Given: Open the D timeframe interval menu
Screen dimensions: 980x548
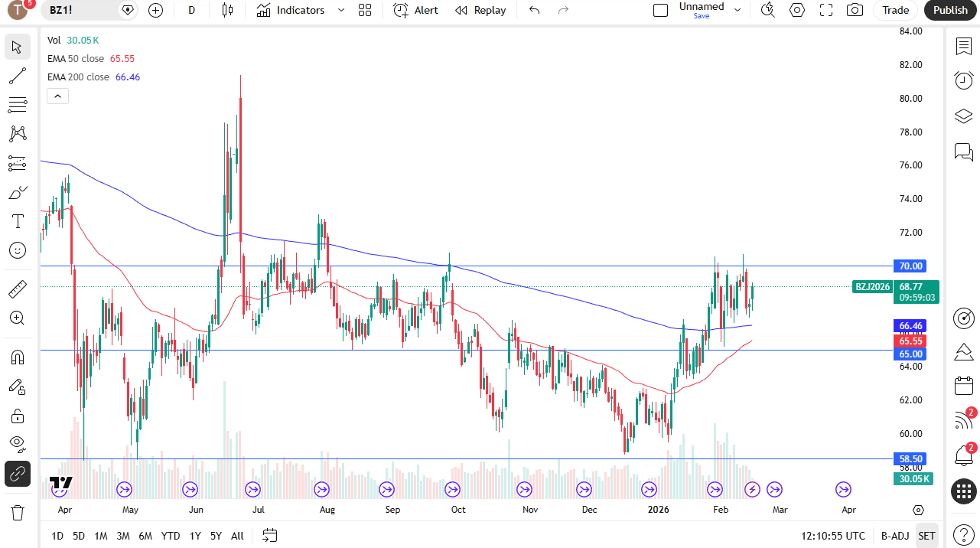Looking at the screenshot, I should 191,10.
